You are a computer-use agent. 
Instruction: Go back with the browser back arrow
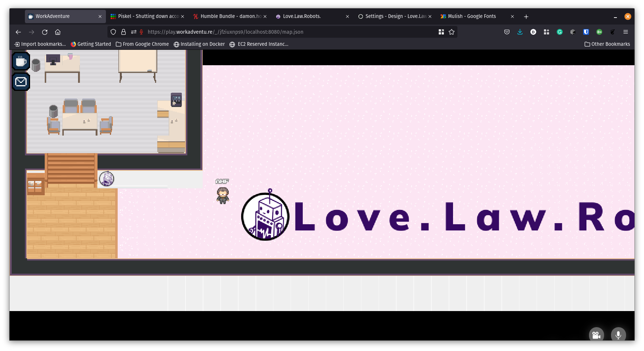(18, 32)
